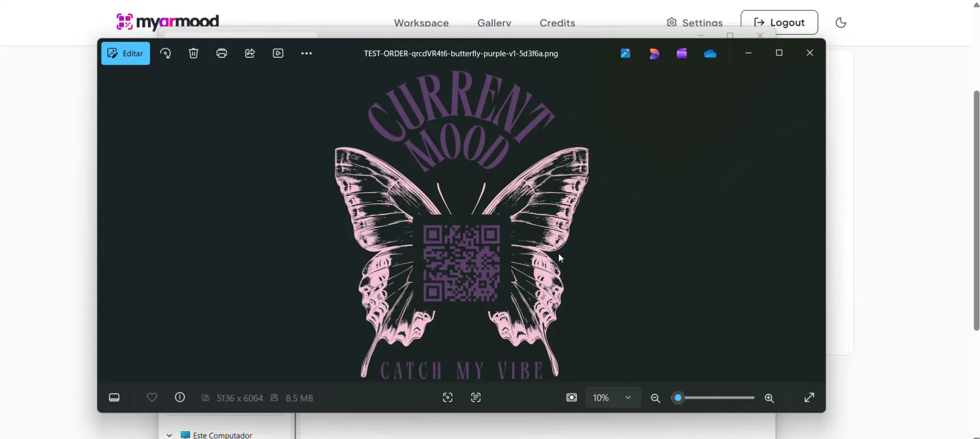Image resolution: width=980 pixels, height=439 pixels.
Task: Click the Logout button
Action: 779,22
